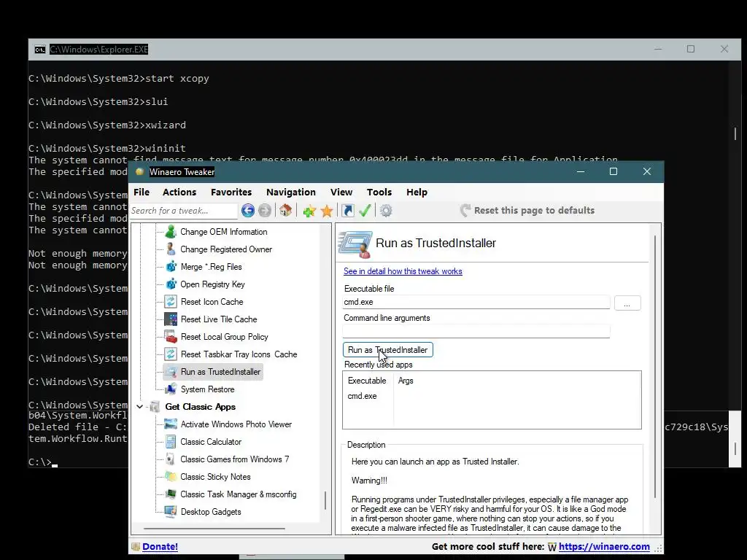Image resolution: width=747 pixels, height=560 pixels.
Task: Click the Args column header
Action: point(406,381)
